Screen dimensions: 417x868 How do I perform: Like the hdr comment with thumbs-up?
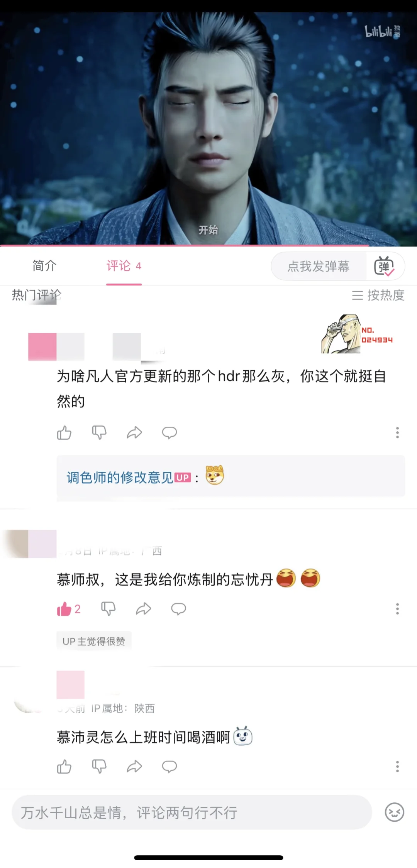[x=64, y=433]
